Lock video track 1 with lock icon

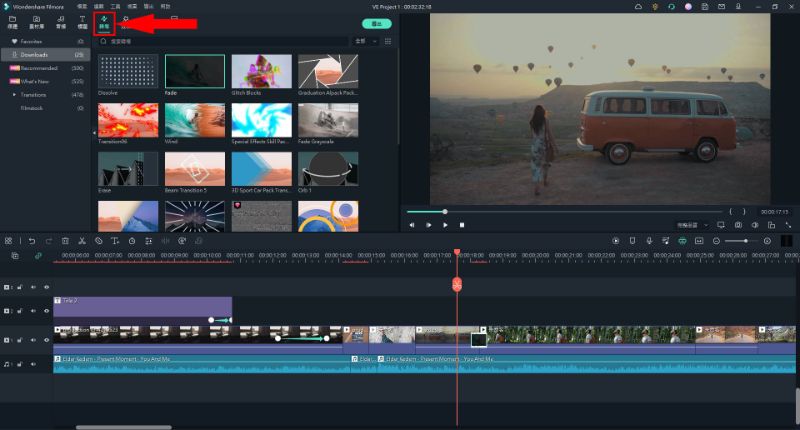tap(19, 340)
